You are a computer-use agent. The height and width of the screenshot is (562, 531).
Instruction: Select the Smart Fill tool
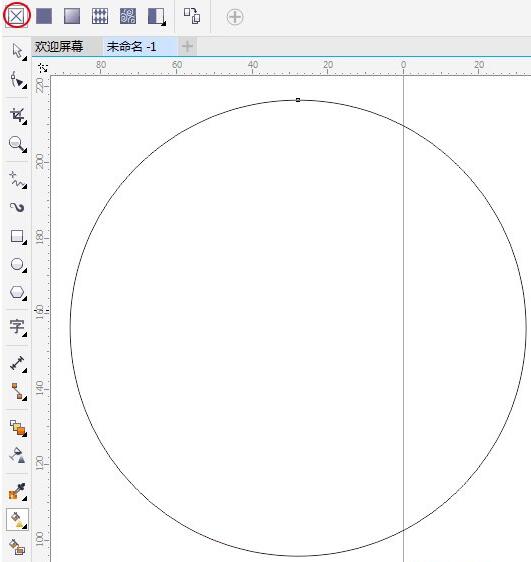click(16, 547)
